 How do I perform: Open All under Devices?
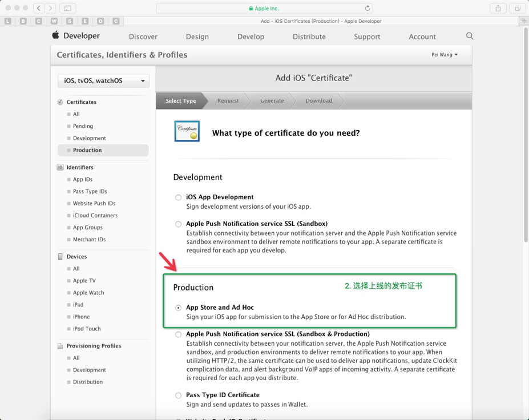(76, 269)
